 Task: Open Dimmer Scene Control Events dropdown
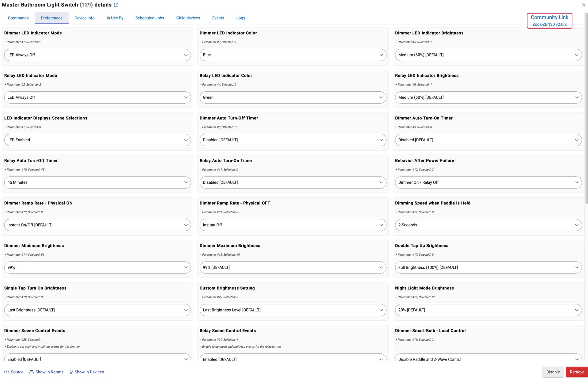coord(97,357)
